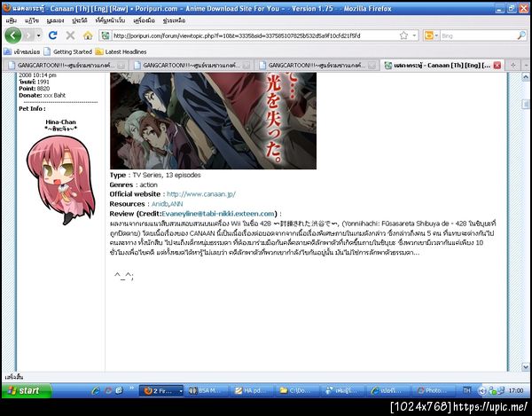Go back using the green Back arrow
Image resolution: width=532 pixels, height=416 pixels.
point(13,35)
